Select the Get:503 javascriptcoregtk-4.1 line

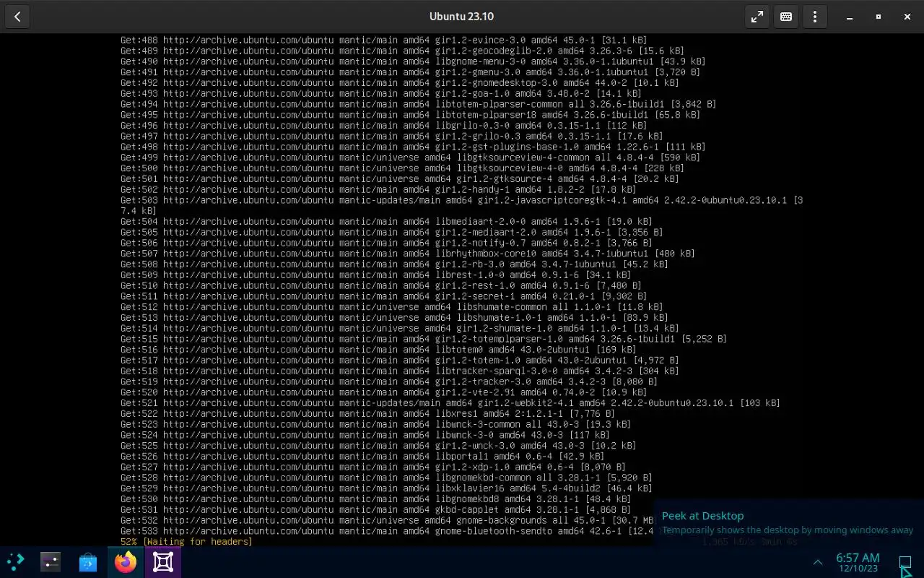(461, 205)
